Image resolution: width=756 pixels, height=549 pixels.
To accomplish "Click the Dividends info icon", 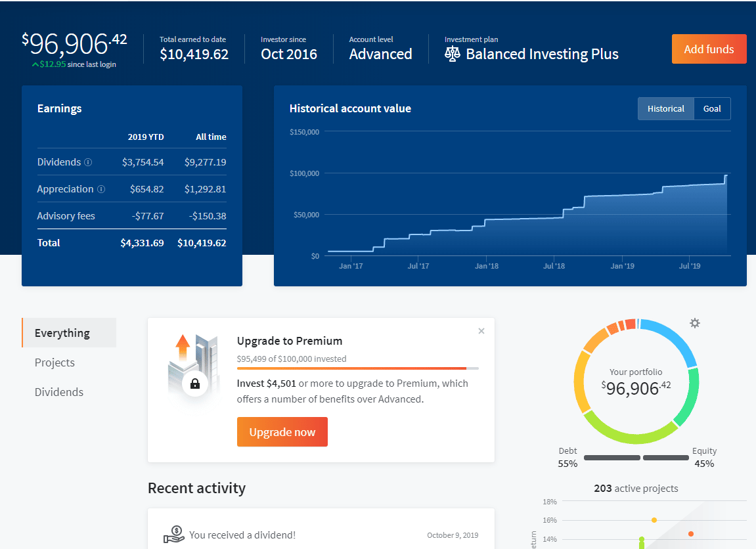I will [x=88, y=162].
